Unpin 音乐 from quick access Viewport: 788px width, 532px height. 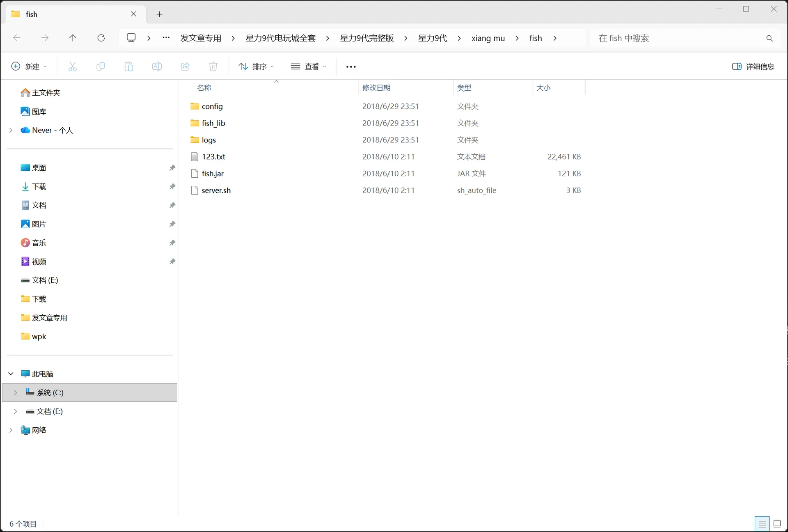pyautogui.click(x=172, y=243)
